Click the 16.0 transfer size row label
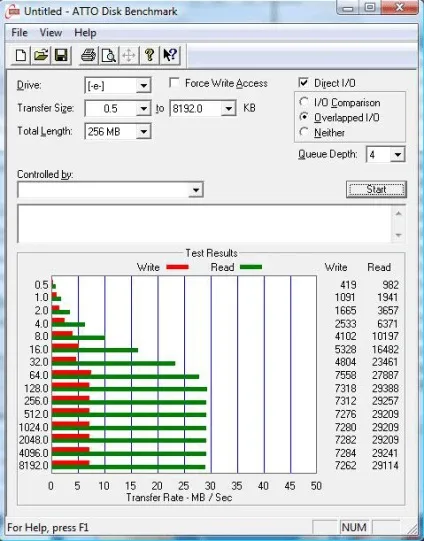The width and height of the screenshot is (424, 541). pyautogui.click(x=39, y=350)
